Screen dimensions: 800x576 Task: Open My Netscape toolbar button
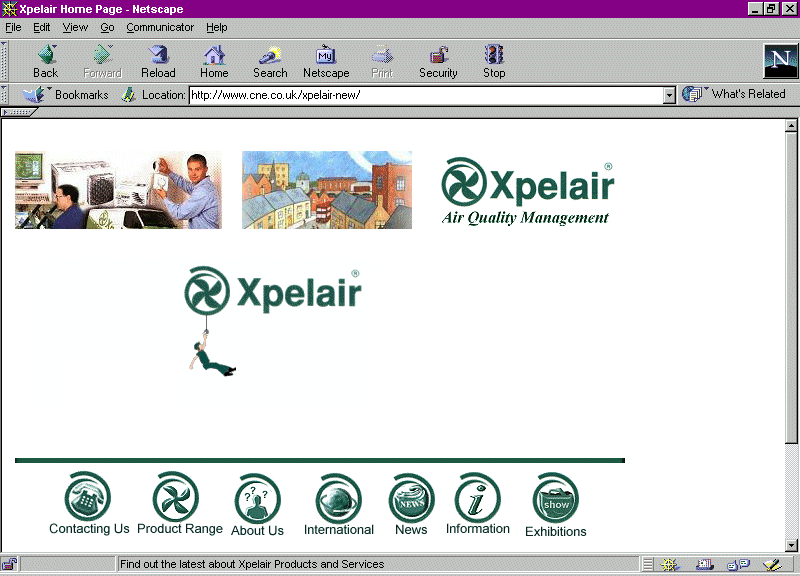tap(326, 61)
